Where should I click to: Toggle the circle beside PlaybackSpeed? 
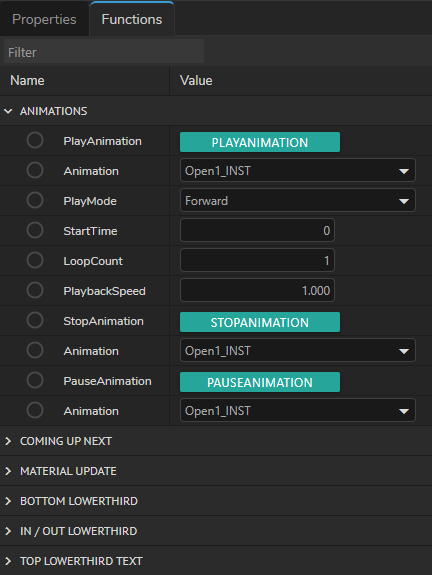coord(35,290)
